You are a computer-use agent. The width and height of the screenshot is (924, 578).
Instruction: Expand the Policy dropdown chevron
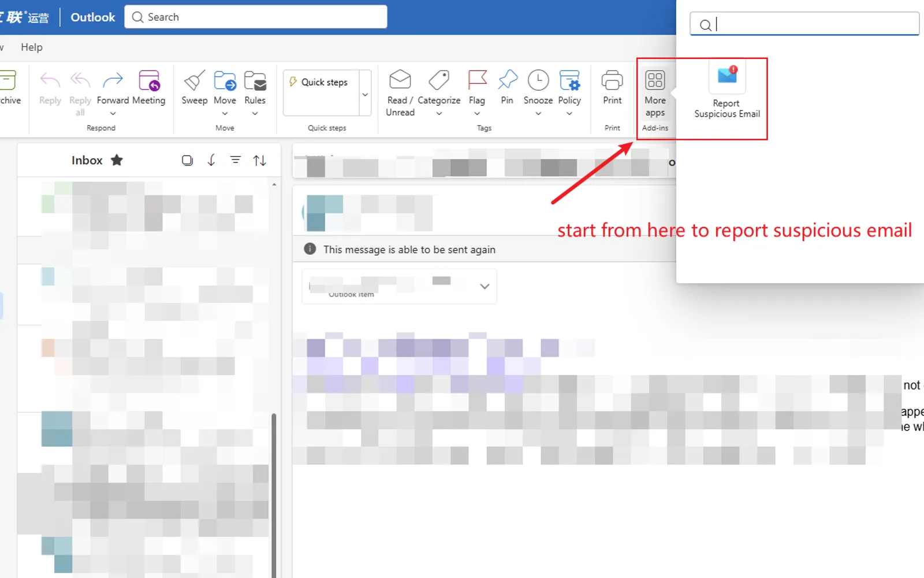click(569, 114)
